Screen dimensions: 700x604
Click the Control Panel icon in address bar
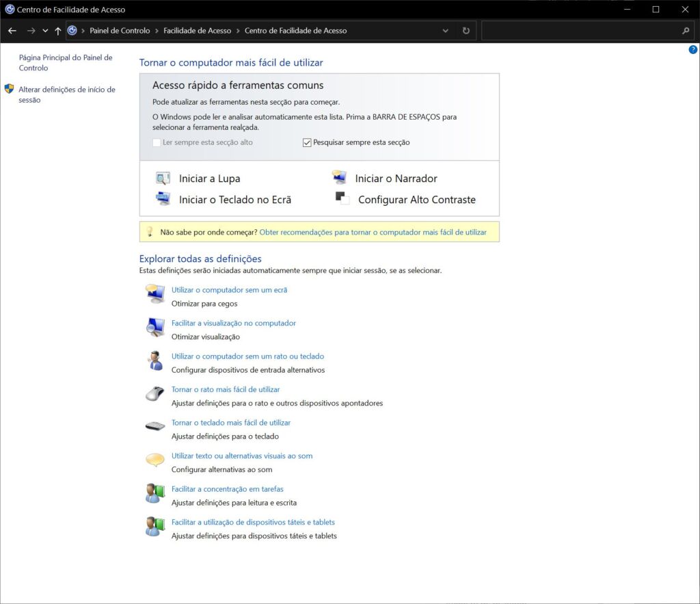click(x=72, y=30)
